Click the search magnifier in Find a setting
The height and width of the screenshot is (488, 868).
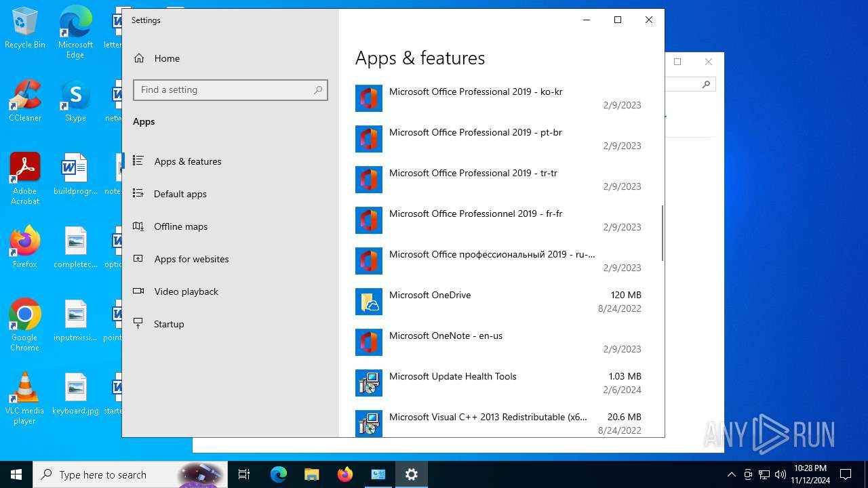tap(318, 90)
